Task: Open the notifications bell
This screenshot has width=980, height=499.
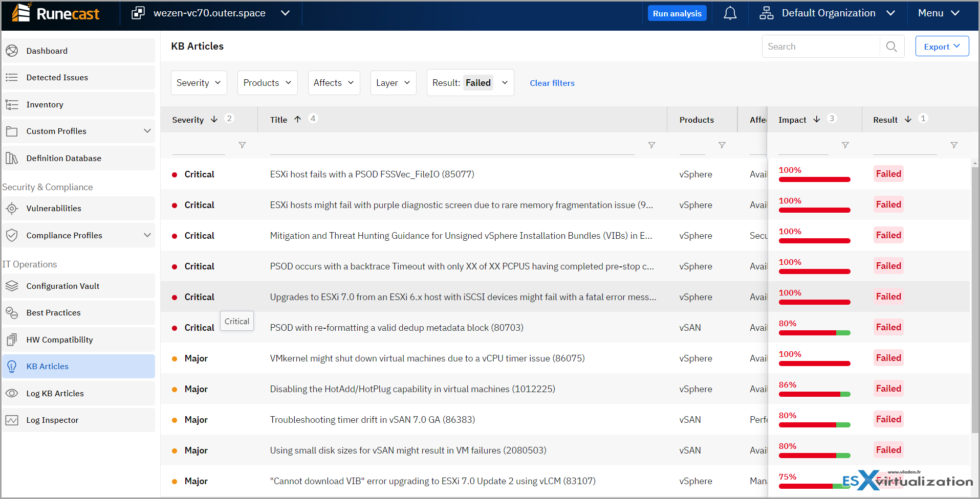Action: [x=730, y=13]
